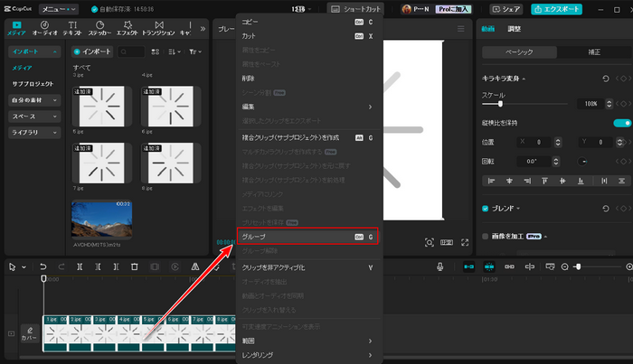The image size is (633, 364).
Task: Open the メニュー dropdown in title bar
Action: tap(59, 8)
